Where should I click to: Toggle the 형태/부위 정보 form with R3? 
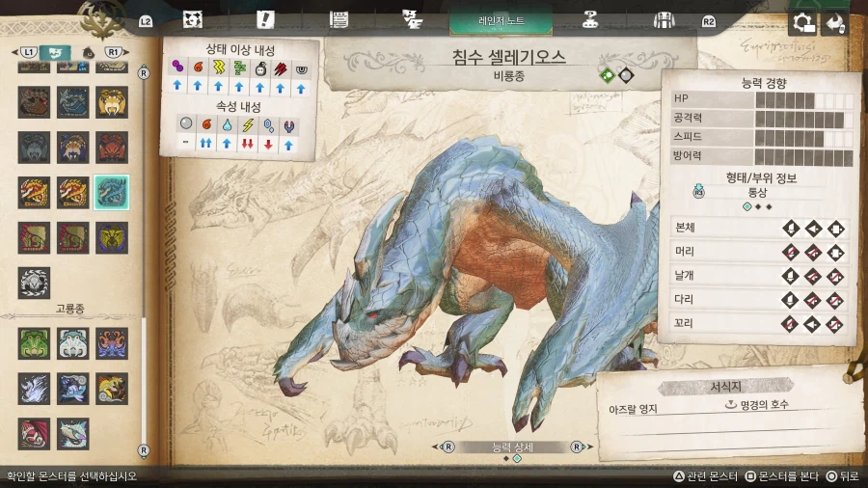tap(699, 192)
